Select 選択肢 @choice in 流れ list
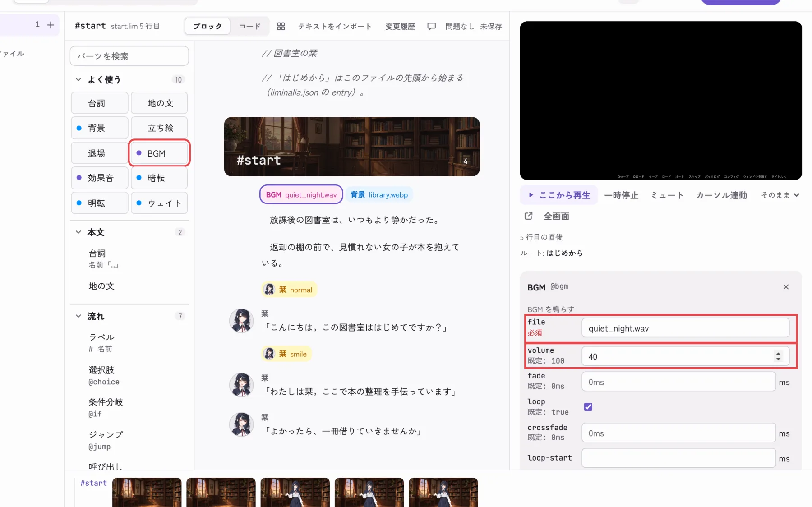This screenshot has width=812, height=507. click(x=104, y=376)
